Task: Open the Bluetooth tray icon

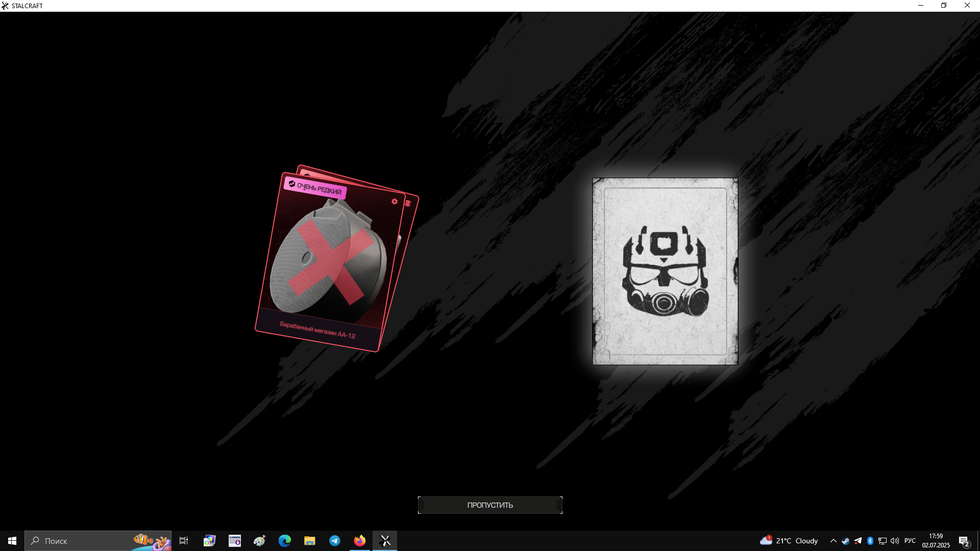Action: pyautogui.click(x=870, y=541)
